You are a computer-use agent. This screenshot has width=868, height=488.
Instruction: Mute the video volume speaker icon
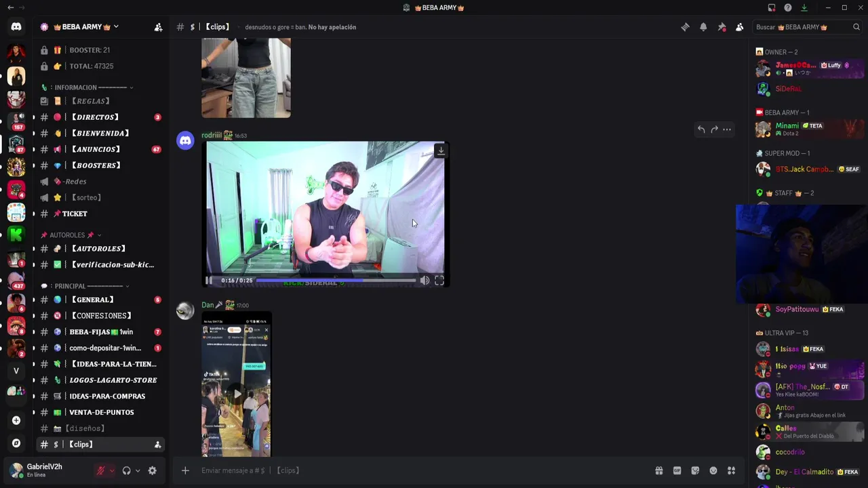pos(425,280)
